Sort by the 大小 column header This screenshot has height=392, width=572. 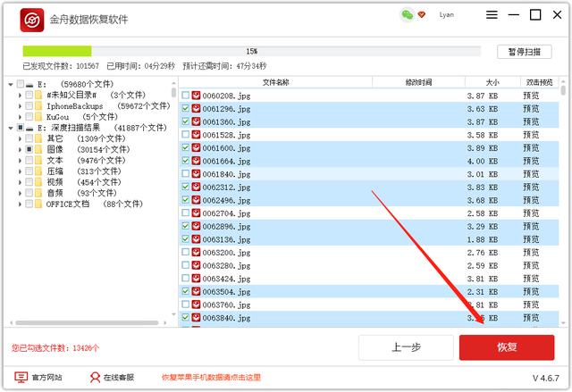[x=494, y=82]
